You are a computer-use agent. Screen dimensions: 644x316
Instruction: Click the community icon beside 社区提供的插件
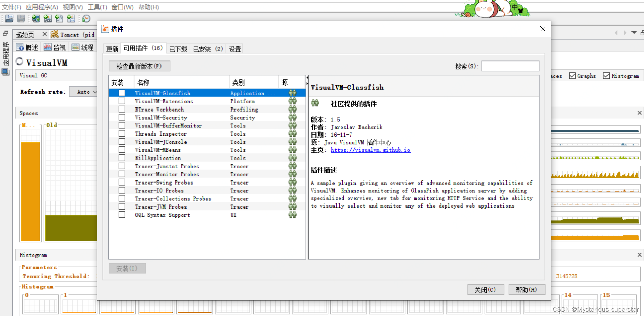[315, 103]
